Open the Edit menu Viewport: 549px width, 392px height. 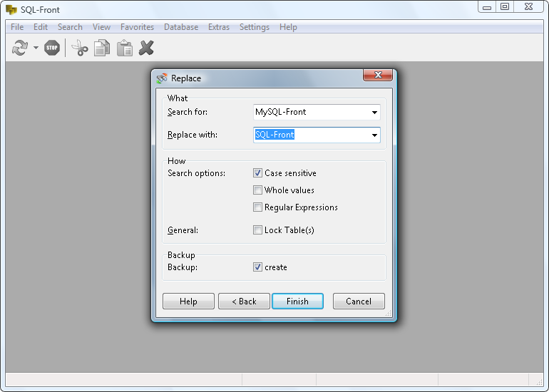[x=41, y=27]
